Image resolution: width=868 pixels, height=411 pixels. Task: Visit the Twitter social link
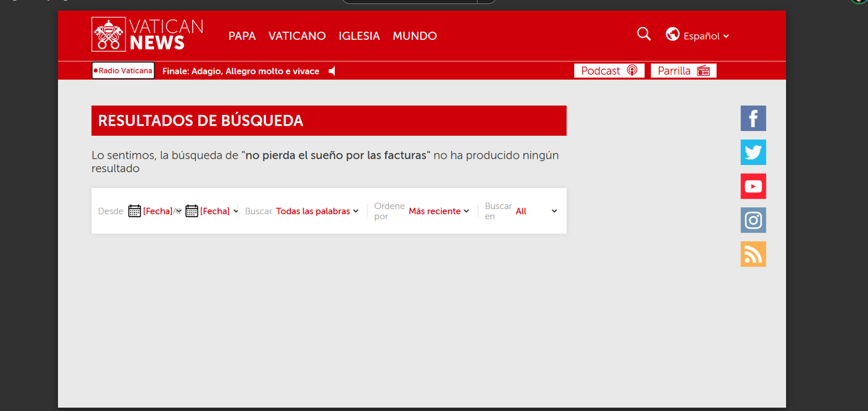[753, 153]
